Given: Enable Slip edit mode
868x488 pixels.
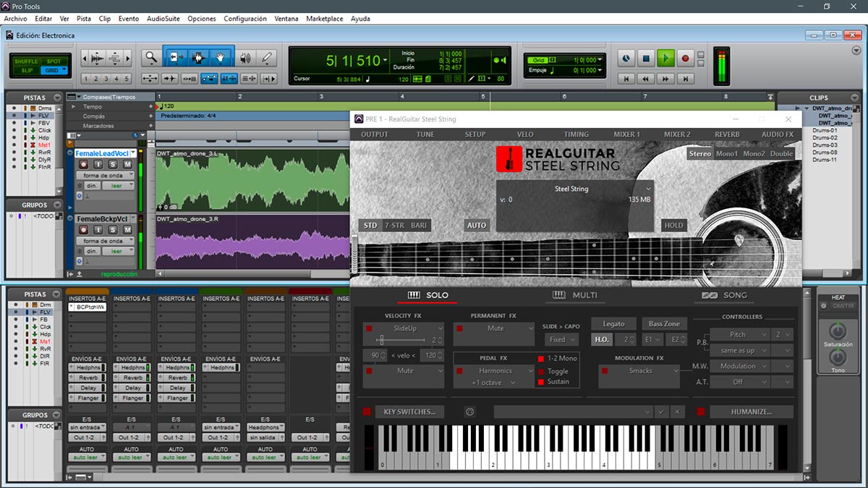Looking at the screenshot, I should tap(27, 70).
